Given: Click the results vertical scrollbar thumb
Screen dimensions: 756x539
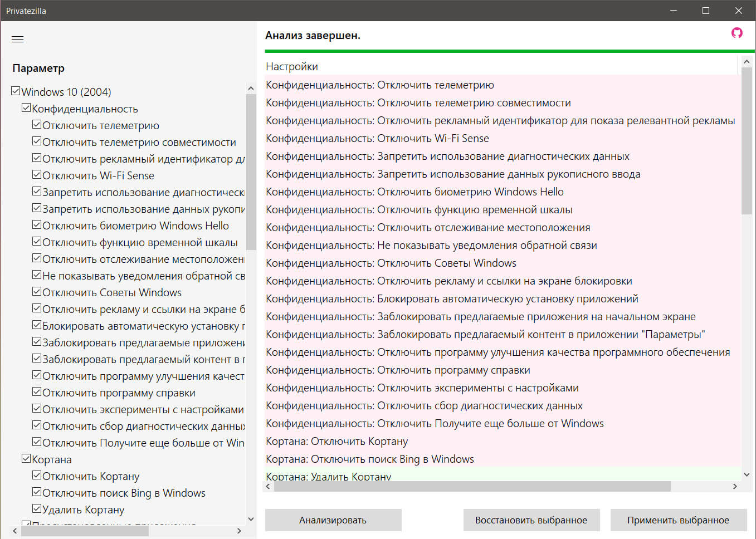Looking at the screenshot, I should coord(747,141).
